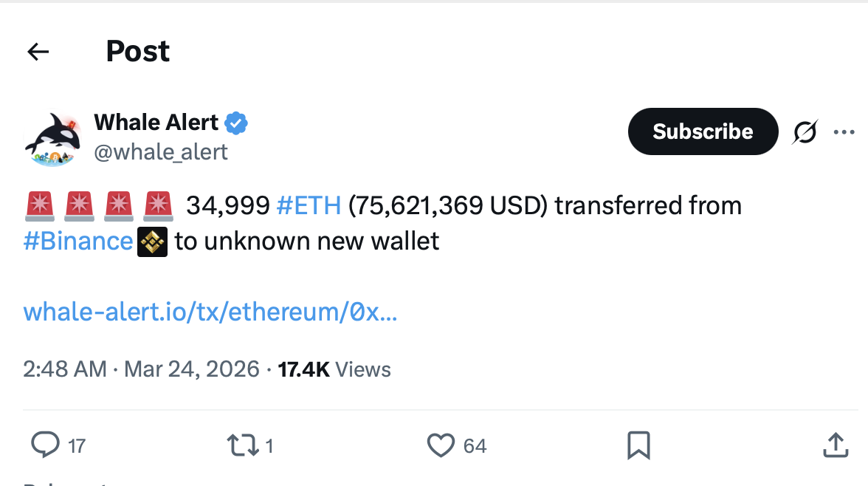The height and width of the screenshot is (486, 868).
Task: Open Grok analysis for this post
Action: coord(805,131)
